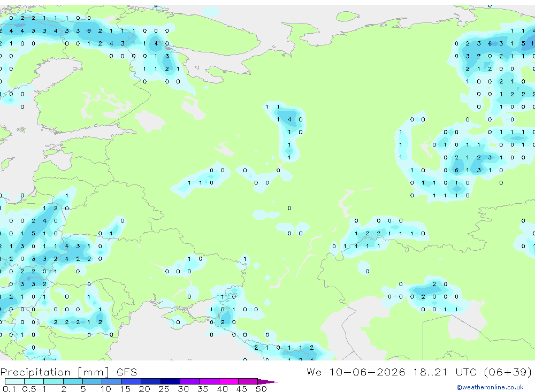Viewport: 535px width, 392px height.
Task: Select the '18..21 UTC' time label
Action: [x=445, y=372]
